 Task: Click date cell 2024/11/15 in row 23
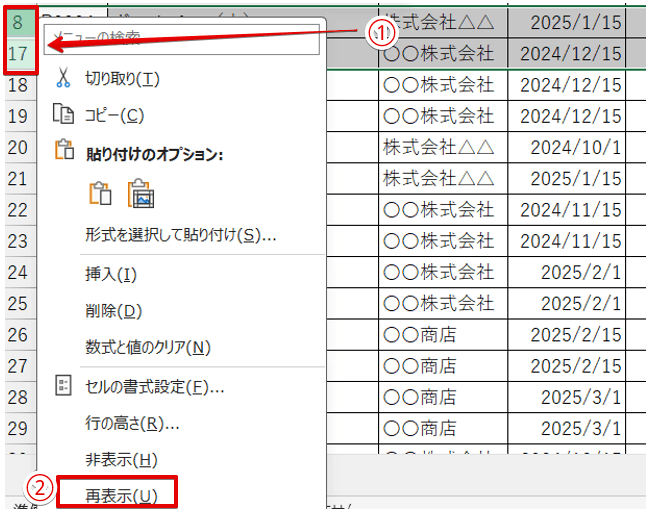point(566,241)
